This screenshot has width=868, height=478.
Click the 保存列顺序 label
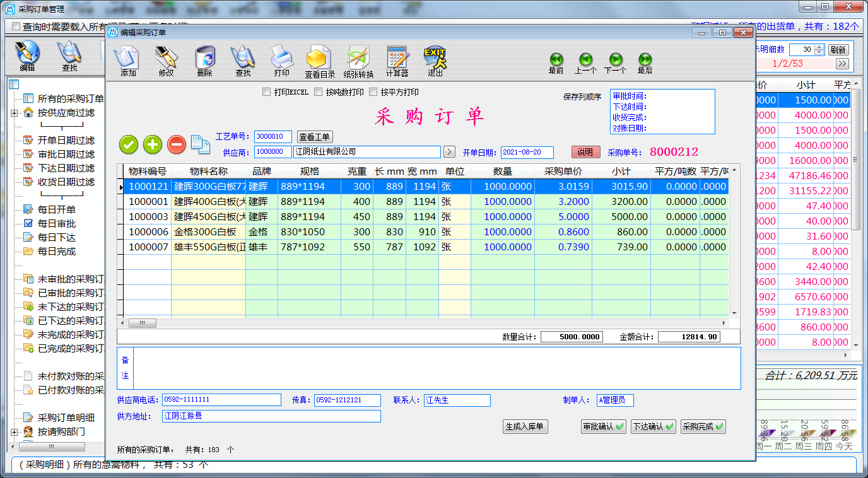582,97
